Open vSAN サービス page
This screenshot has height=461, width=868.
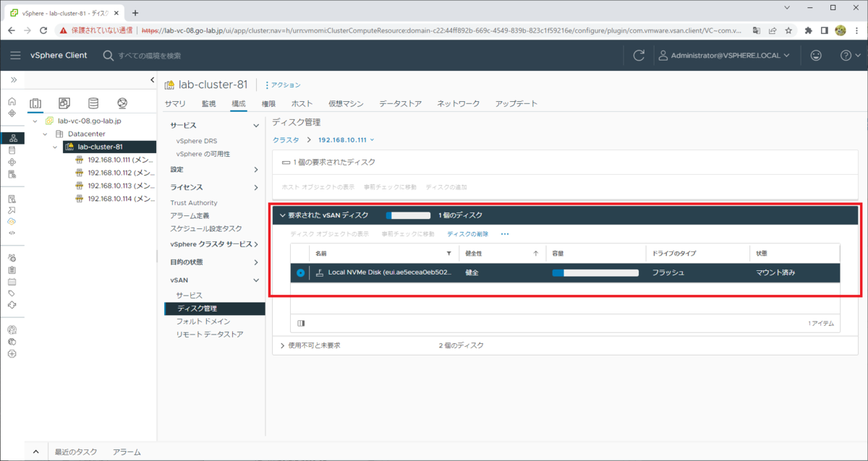190,296
